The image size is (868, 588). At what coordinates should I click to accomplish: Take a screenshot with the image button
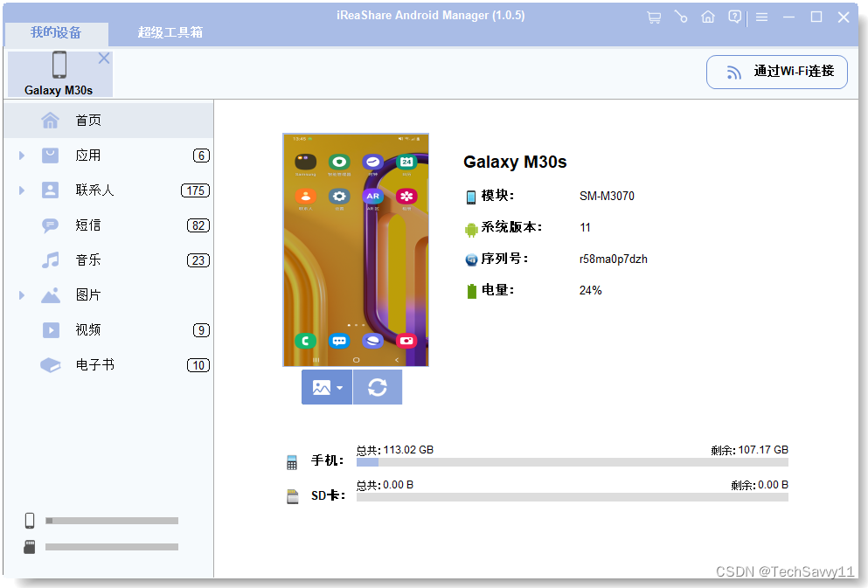pos(322,387)
